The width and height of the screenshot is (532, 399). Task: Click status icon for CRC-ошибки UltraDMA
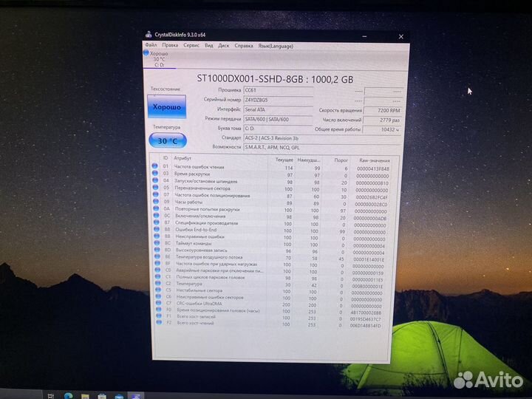(158, 303)
